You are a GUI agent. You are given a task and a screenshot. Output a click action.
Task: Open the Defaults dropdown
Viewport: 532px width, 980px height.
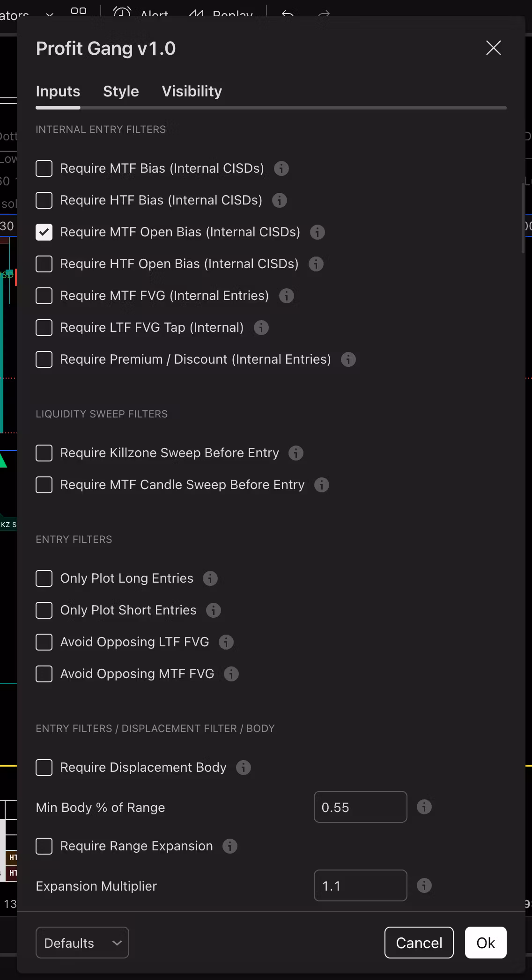pos(82,943)
